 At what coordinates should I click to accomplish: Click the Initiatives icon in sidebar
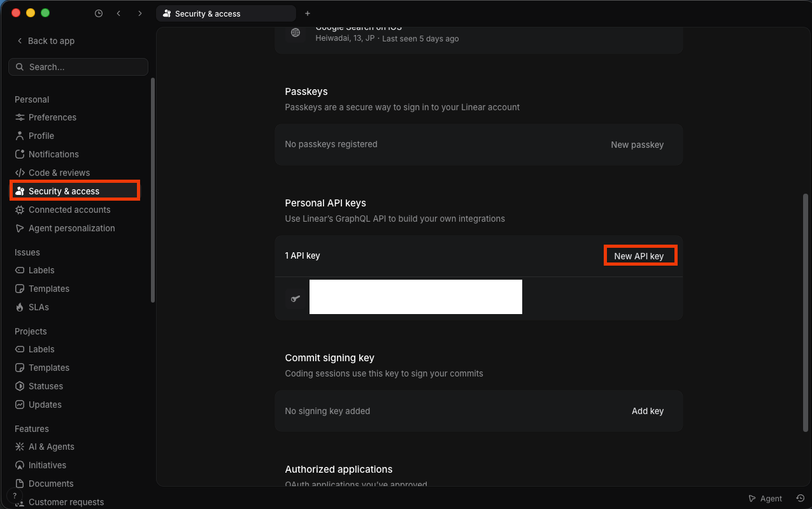click(x=20, y=465)
